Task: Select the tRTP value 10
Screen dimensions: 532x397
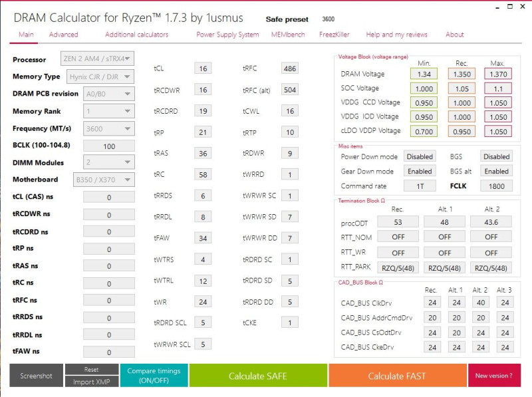Action: (290, 132)
